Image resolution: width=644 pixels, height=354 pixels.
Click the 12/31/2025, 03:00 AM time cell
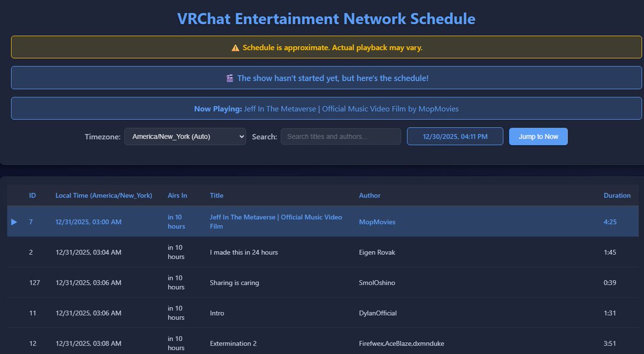89,222
